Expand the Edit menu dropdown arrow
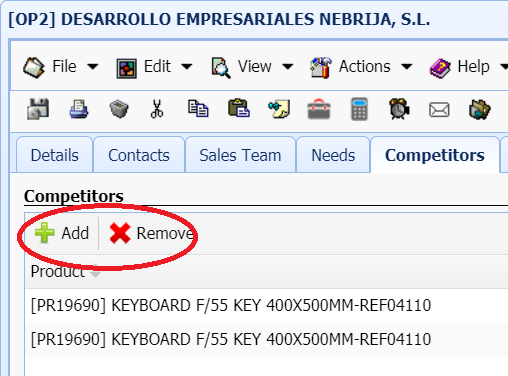The height and width of the screenshot is (376, 508). (187, 67)
